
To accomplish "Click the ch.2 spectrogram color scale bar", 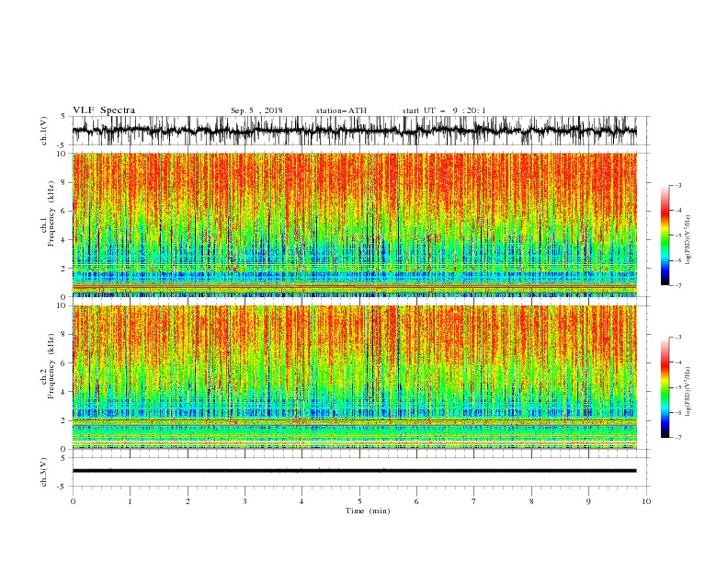I will tap(665, 387).
